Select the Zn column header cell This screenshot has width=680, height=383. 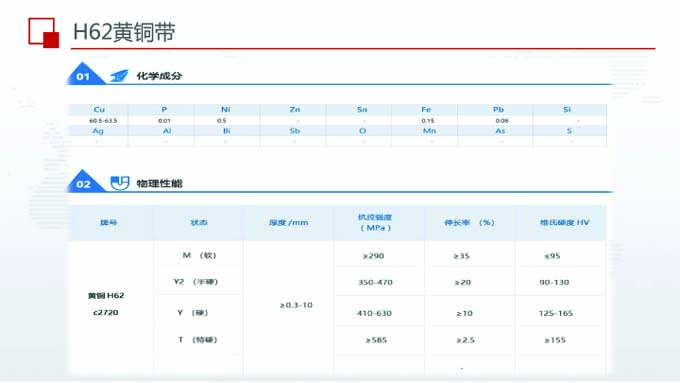pyautogui.click(x=294, y=110)
